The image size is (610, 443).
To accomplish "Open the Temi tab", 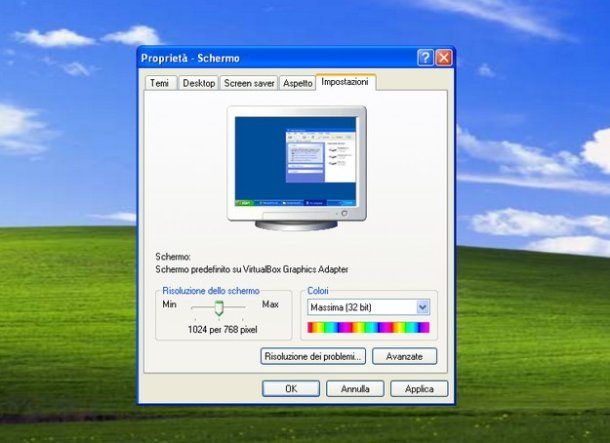I will click(160, 83).
